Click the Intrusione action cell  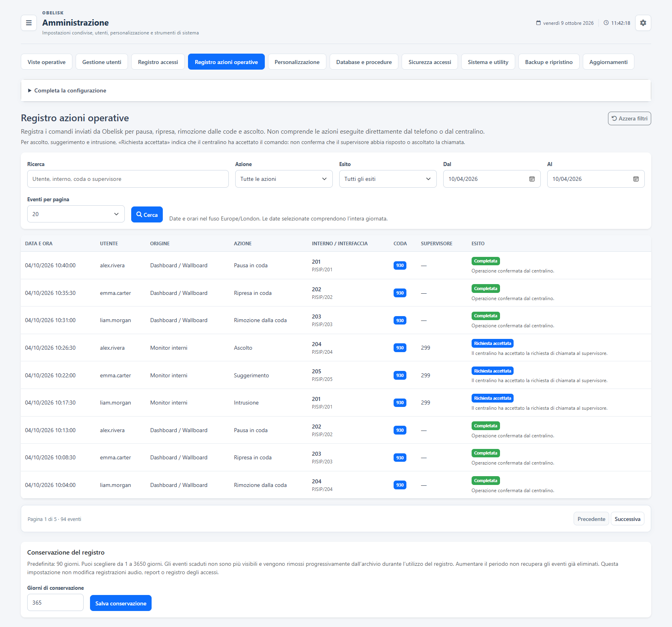tap(246, 403)
